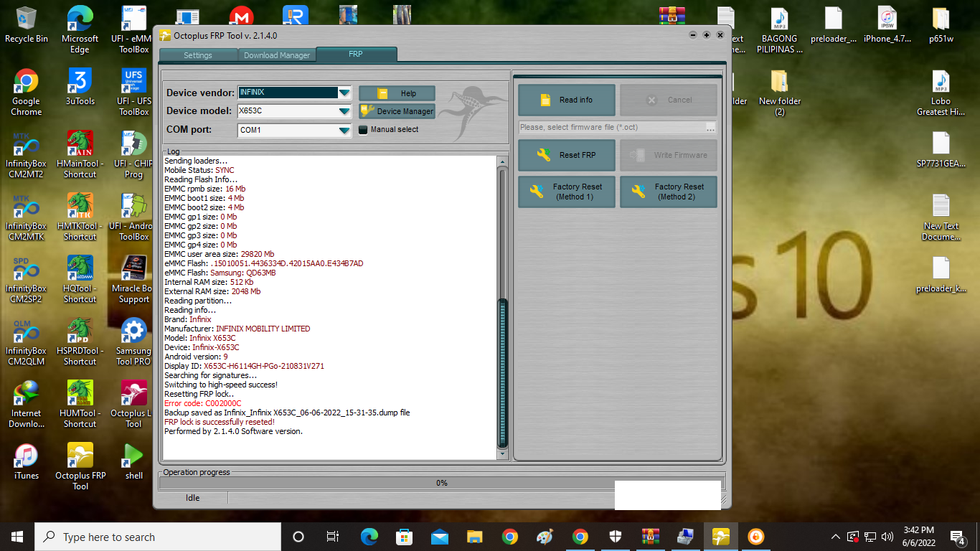Open Microsoft Store from taskbar
The height and width of the screenshot is (551, 980).
coord(404,537)
